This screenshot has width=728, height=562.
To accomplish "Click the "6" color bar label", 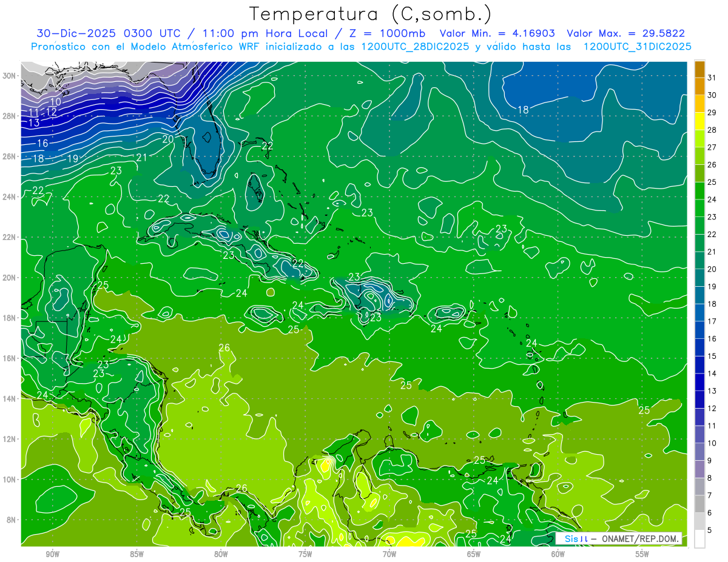I will click(709, 513).
